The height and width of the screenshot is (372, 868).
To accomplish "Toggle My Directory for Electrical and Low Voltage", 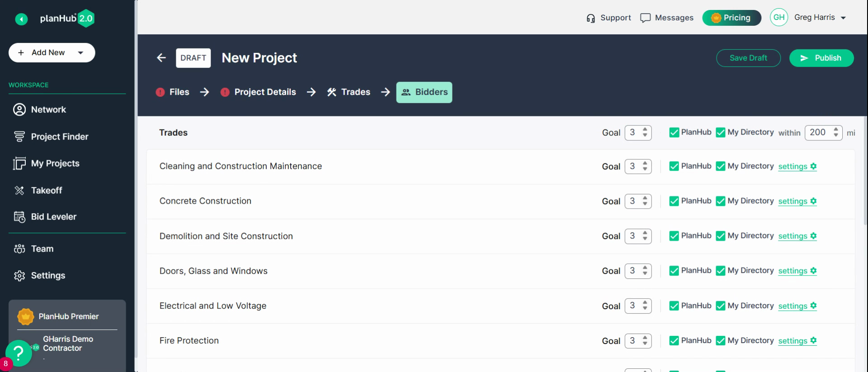I will click(721, 306).
